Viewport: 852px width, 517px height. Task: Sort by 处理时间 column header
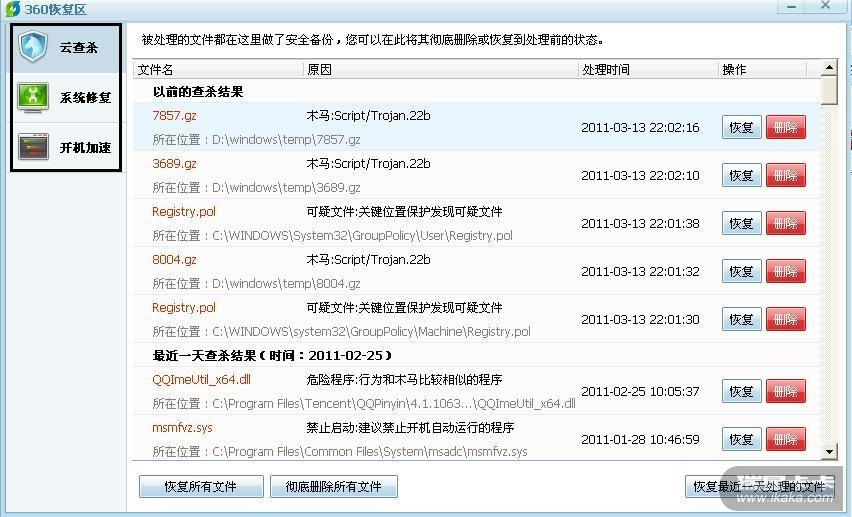(x=648, y=70)
